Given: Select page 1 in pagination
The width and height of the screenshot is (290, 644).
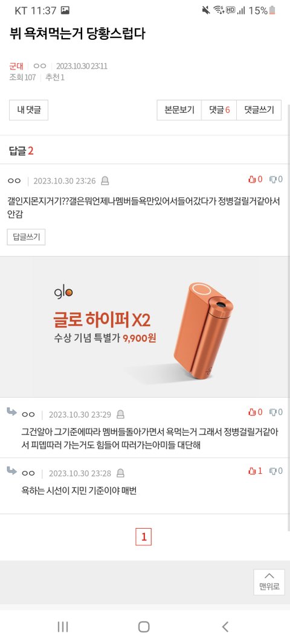Looking at the screenshot, I should [144, 537].
